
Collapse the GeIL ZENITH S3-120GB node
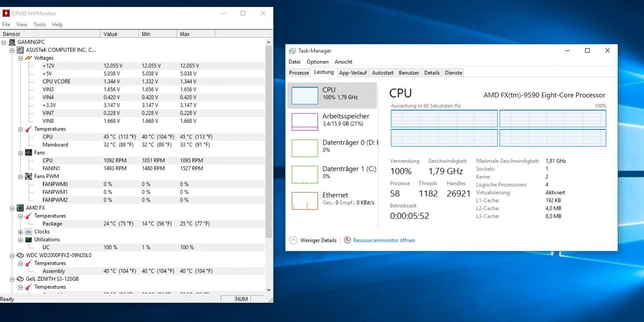click(x=12, y=279)
